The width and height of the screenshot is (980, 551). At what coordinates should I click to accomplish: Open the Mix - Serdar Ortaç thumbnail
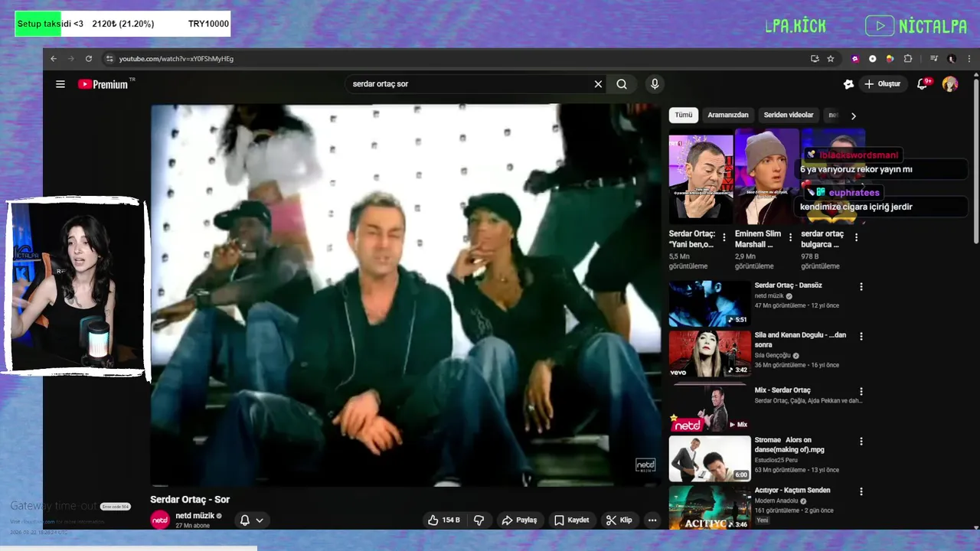(710, 406)
